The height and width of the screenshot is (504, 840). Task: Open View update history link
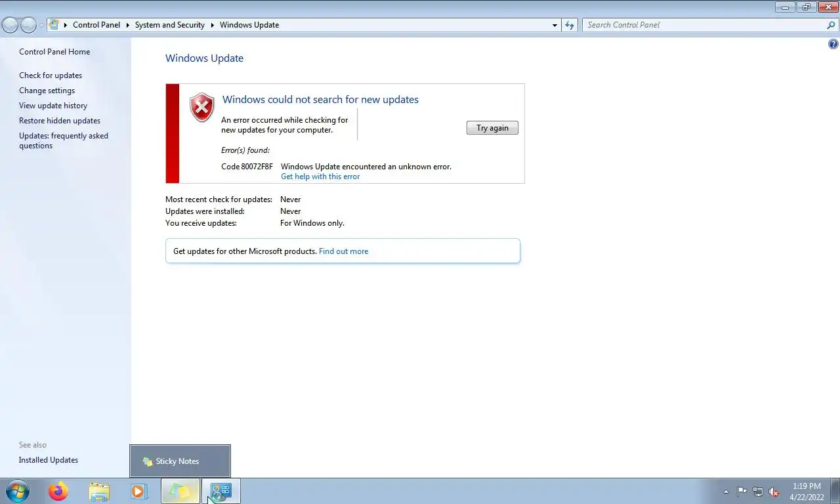[53, 106]
